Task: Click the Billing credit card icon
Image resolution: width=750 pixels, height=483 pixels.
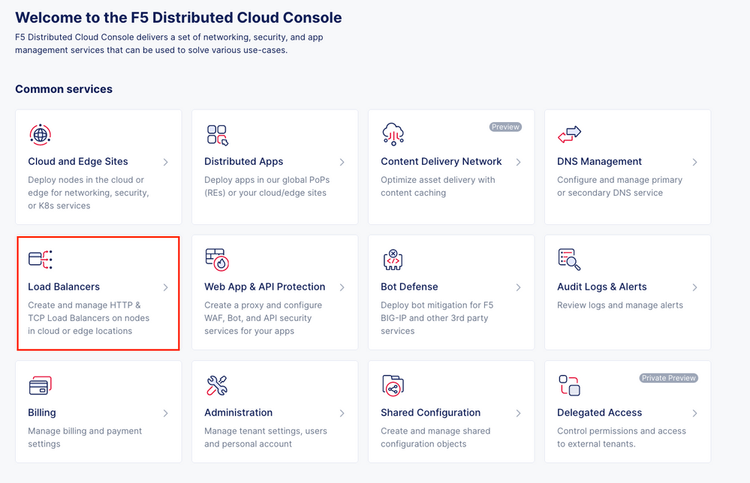Action: click(x=40, y=386)
